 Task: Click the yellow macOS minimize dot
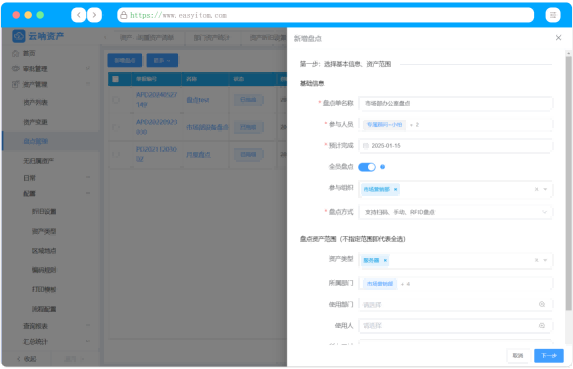point(28,15)
